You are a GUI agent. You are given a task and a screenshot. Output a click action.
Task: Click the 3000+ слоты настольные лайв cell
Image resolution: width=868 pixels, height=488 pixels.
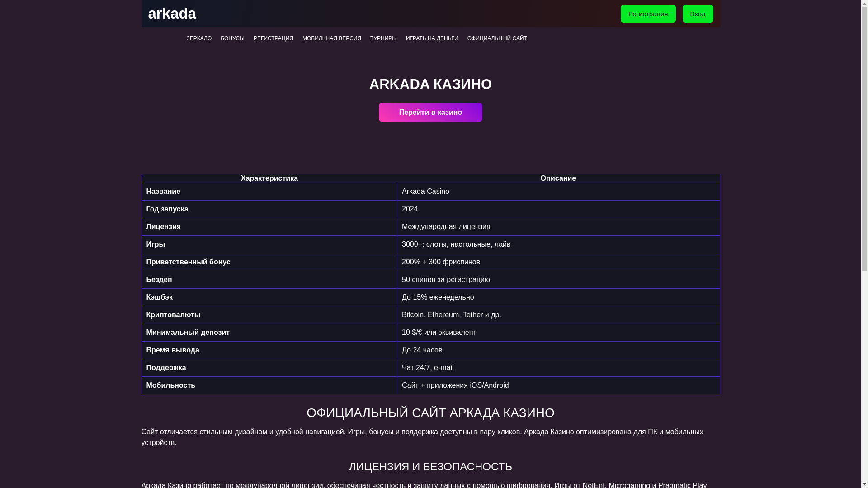[558, 244]
